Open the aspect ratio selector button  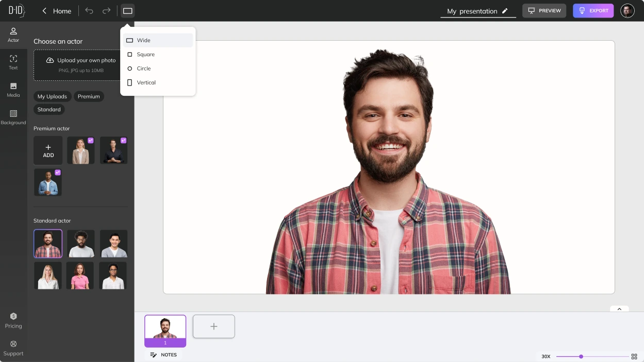coord(127,11)
